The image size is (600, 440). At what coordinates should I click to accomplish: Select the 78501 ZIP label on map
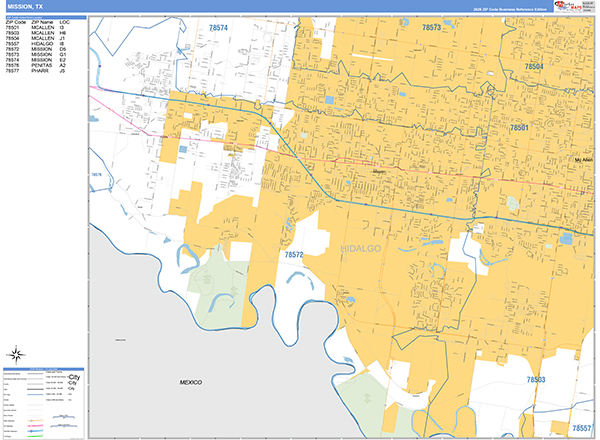tap(520, 129)
